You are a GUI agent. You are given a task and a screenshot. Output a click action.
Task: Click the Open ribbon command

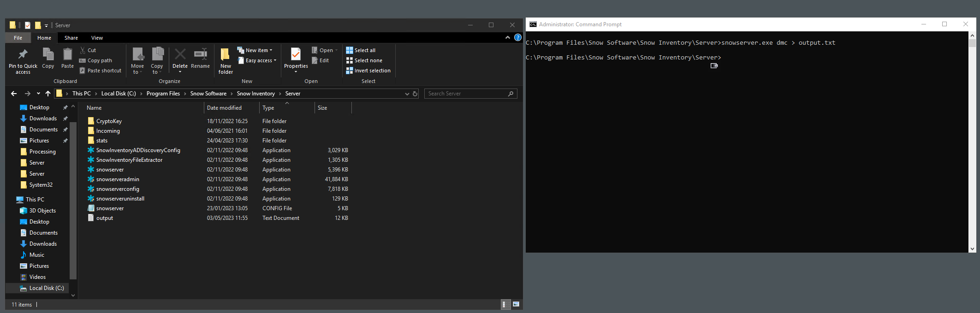click(325, 50)
